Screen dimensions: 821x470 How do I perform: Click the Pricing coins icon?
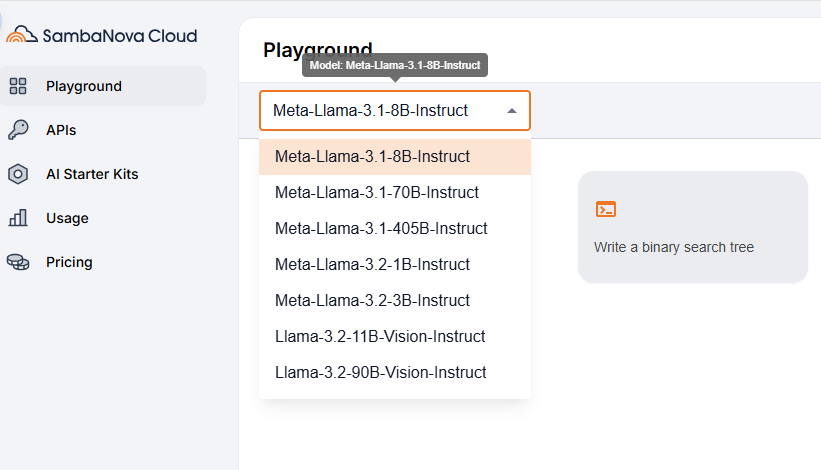18,262
